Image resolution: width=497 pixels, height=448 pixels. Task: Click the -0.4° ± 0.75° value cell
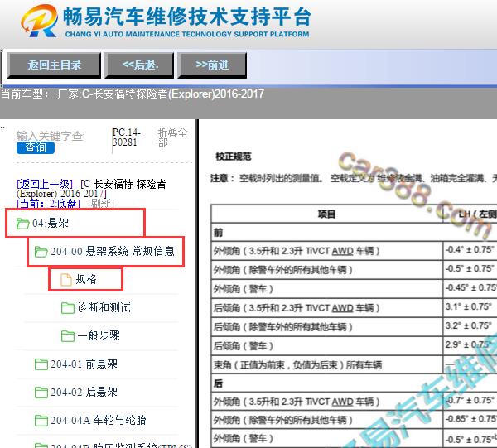click(470, 249)
